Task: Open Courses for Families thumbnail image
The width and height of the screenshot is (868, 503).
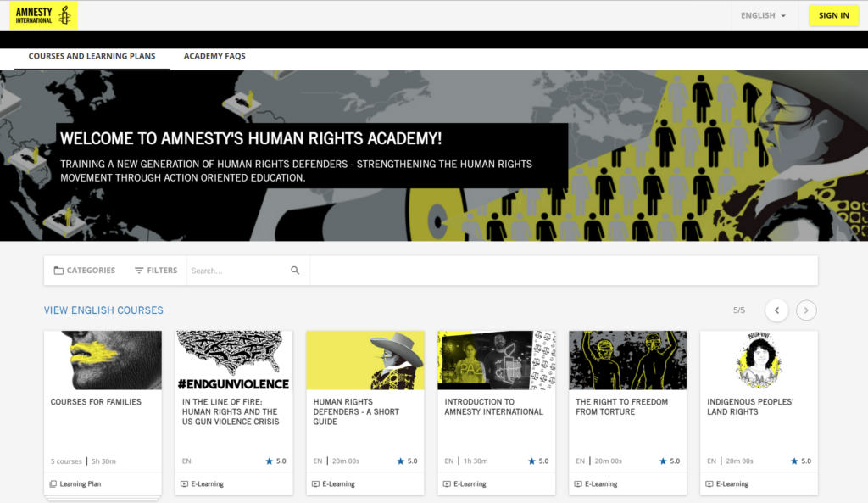Action: pyautogui.click(x=103, y=360)
